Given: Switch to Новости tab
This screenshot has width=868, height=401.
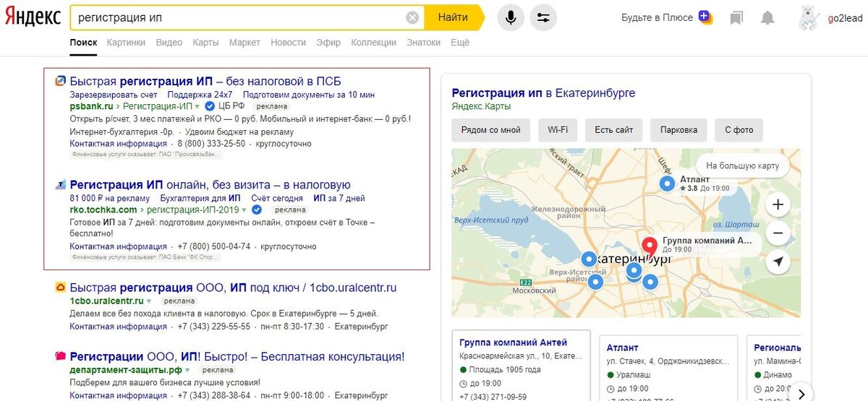Looking at the screenshot, I should tap(289, 43).
